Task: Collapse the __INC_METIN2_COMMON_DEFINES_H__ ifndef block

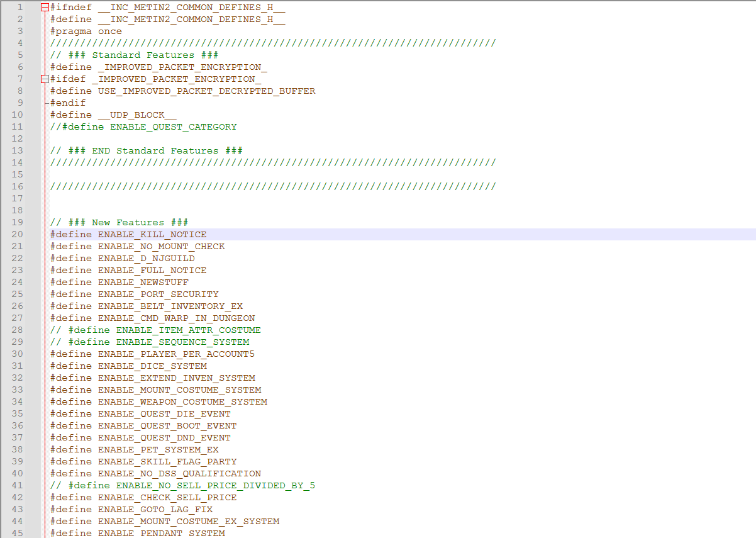Action: (43, 7)
